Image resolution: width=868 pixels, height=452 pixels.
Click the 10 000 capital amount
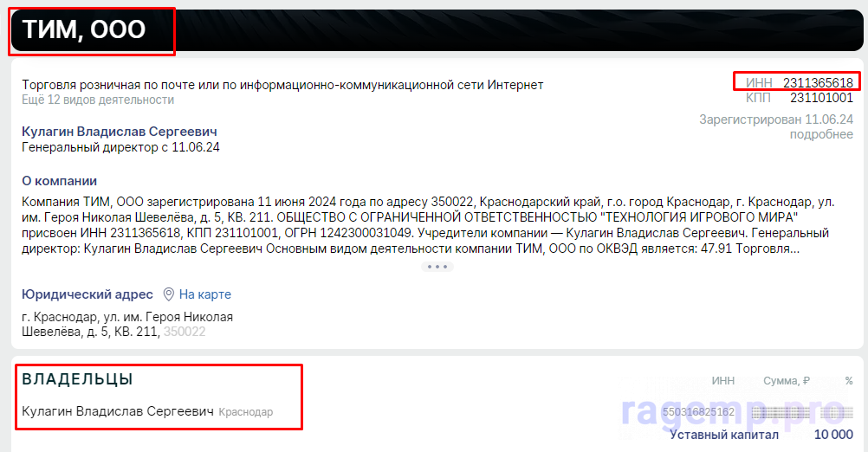pyautogui.click(x=833, y=435)
